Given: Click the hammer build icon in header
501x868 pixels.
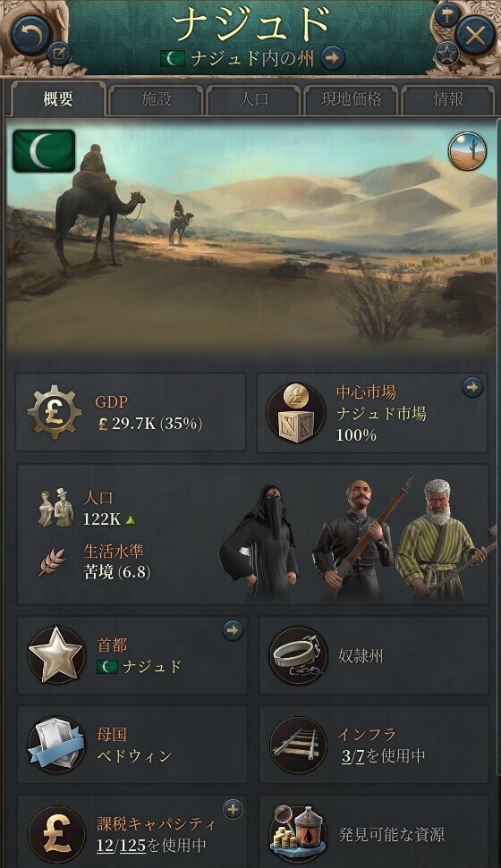Looking at the screenshot, I should (x=446, y=15).
